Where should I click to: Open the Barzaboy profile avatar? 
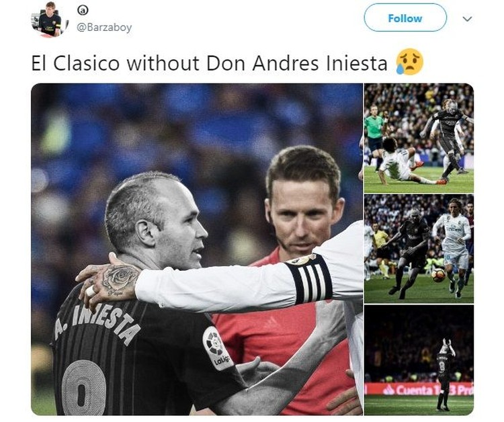[49, 19]
